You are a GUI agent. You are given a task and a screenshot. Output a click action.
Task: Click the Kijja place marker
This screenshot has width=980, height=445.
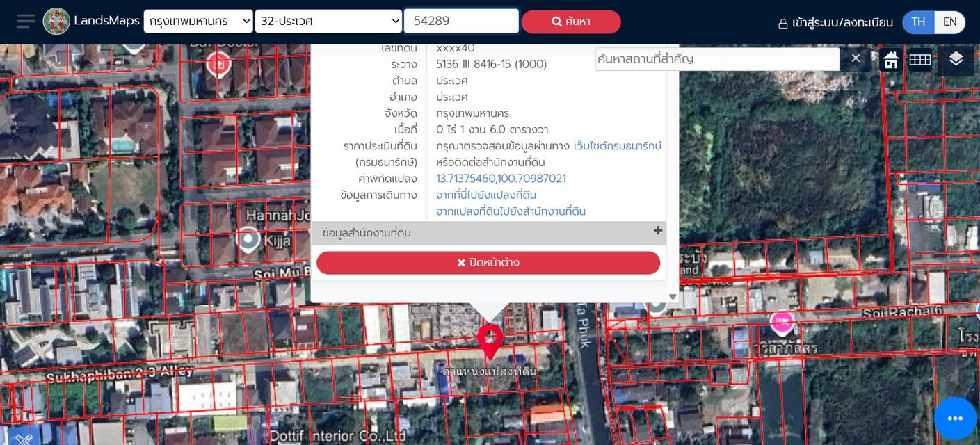[x=248, y=239]
